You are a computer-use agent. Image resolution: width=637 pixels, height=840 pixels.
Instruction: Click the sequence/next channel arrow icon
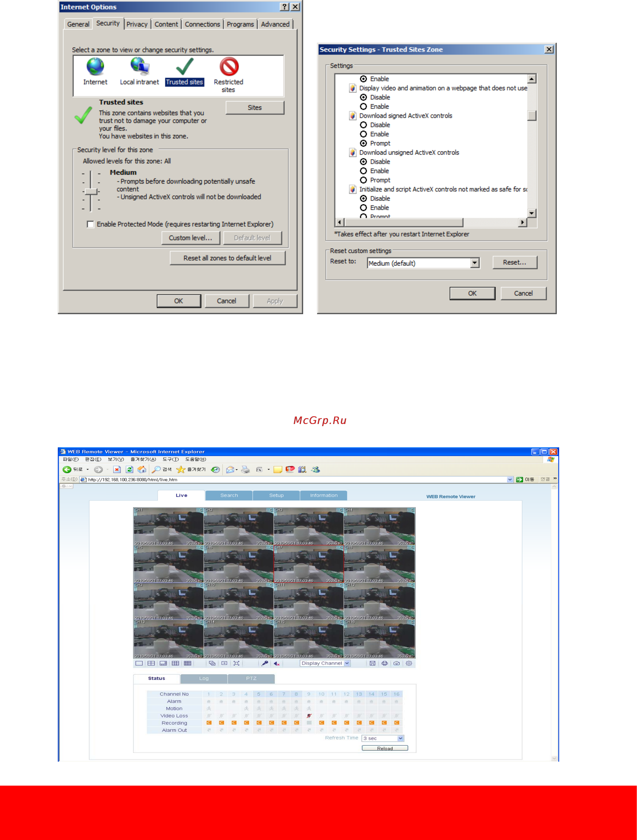click(x=224, y=663)
